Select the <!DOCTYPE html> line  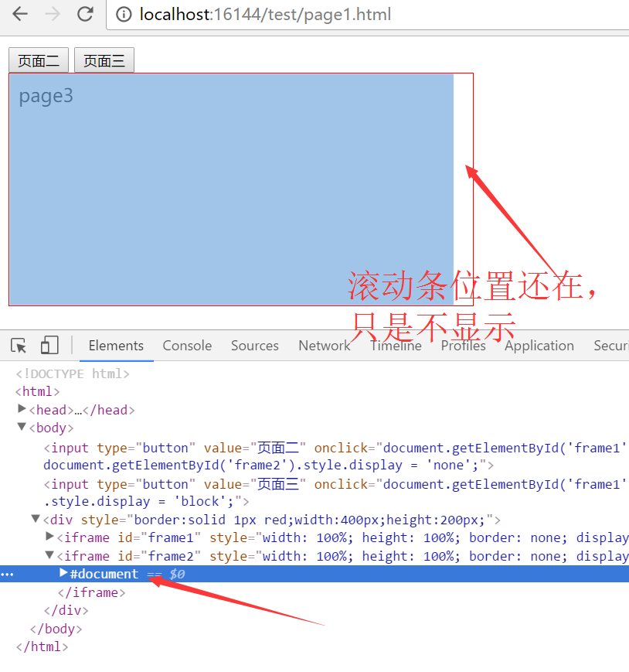pyautogui.click(x=73, y=374)
